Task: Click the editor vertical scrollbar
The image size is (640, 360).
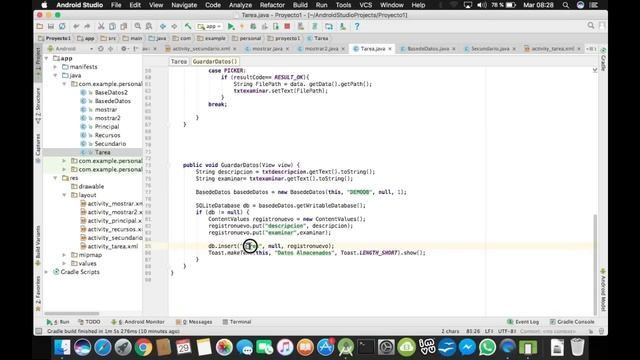Action: pyautogui.click(x=595, y=264)
